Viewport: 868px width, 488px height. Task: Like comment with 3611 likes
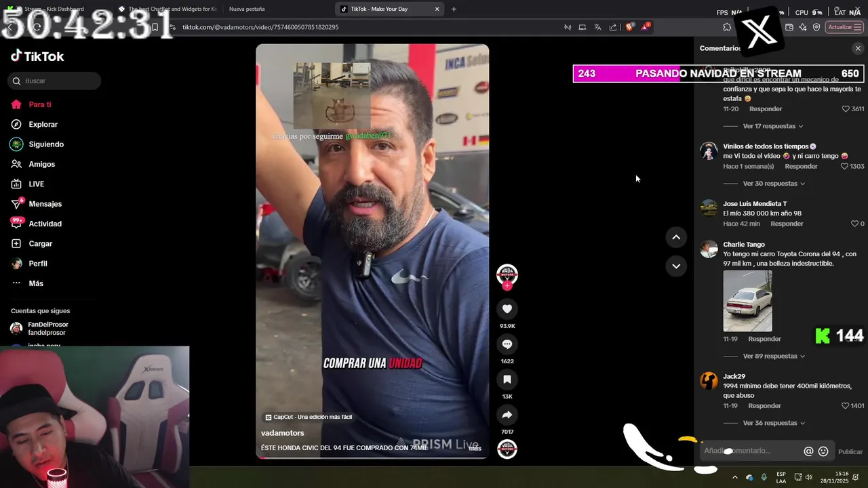tap(846, 109)
